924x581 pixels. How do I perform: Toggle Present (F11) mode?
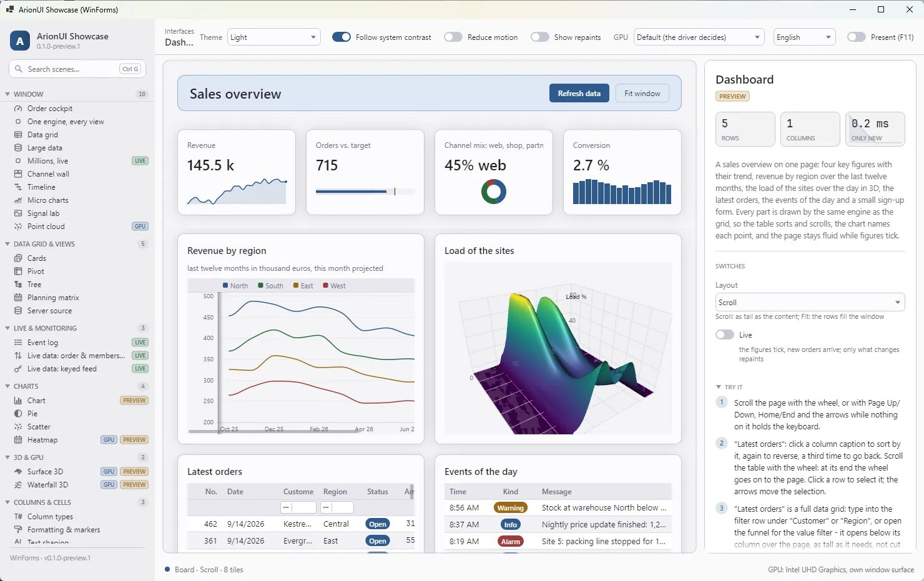pos(857,37)
